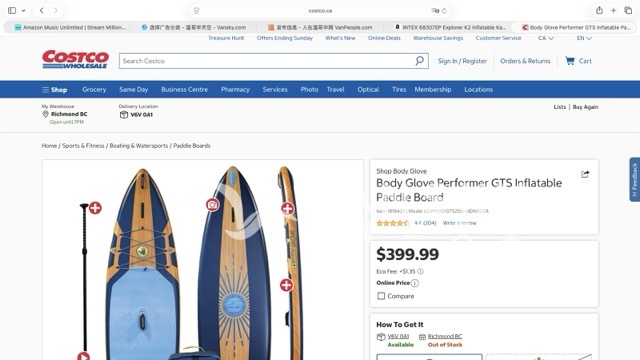
Task: Open the Feedback side tab
Action: coord(634,180)
